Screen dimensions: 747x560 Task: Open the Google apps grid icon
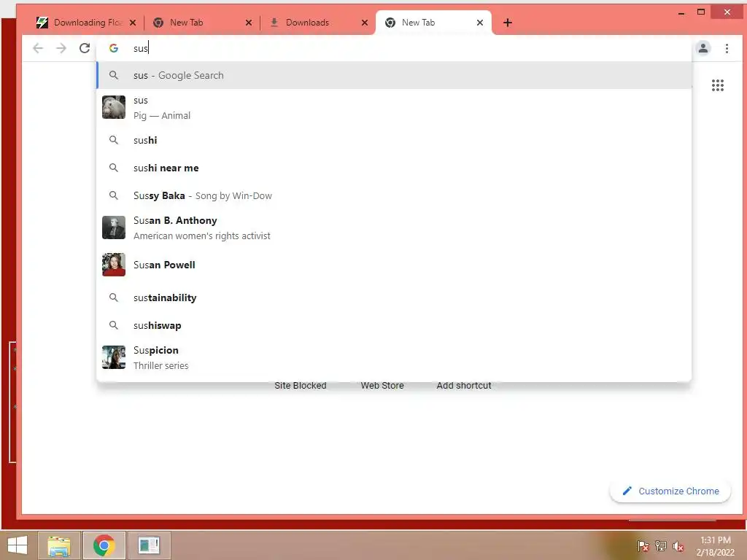coord(718,85)
